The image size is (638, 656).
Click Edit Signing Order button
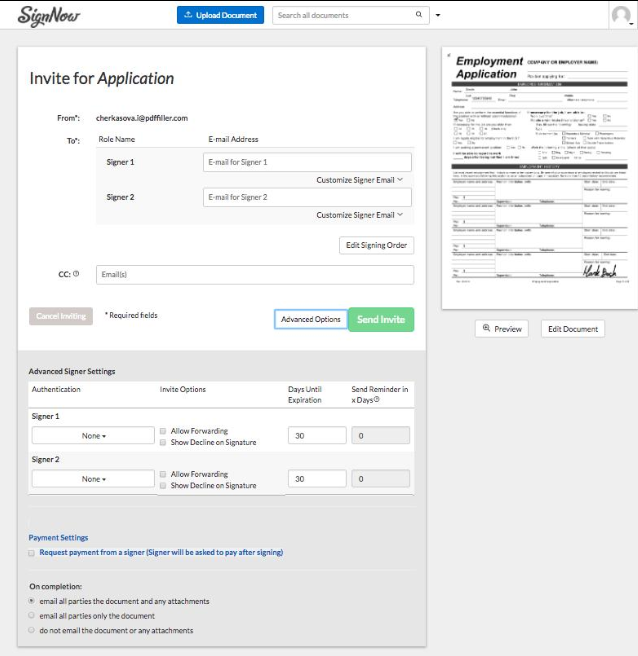point(377,246)
